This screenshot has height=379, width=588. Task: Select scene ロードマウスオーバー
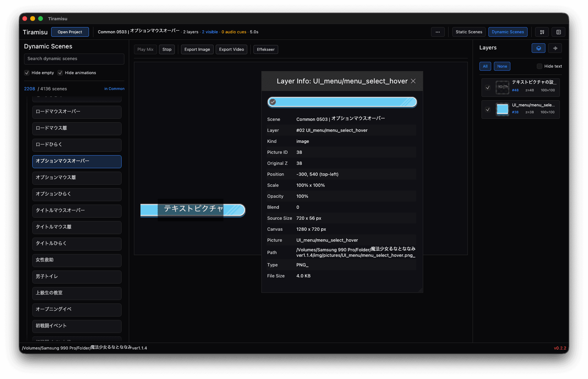click(x=77, y=112)
